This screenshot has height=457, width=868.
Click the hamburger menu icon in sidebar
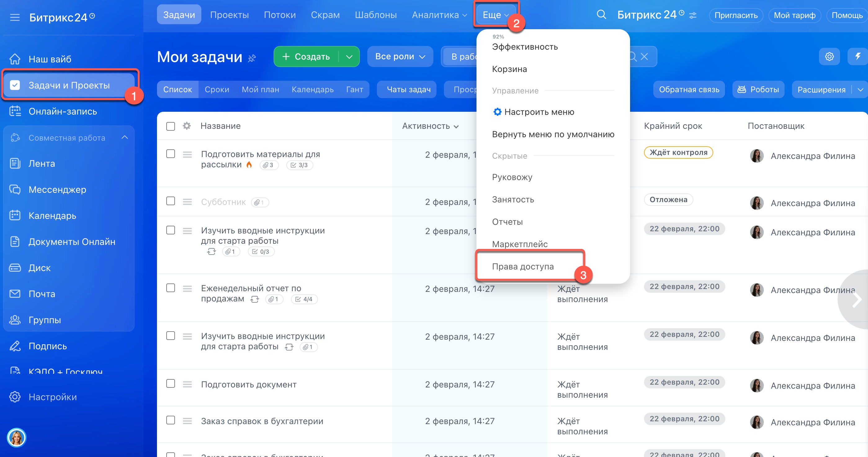pyautogui.click(x=15, y=17)
